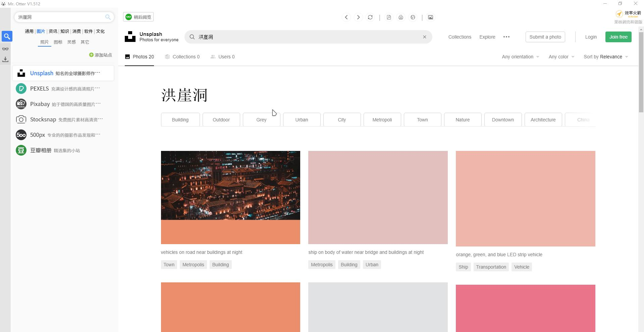Print the page with printer icon
This screenshot has width=644, height=332.
401,17
